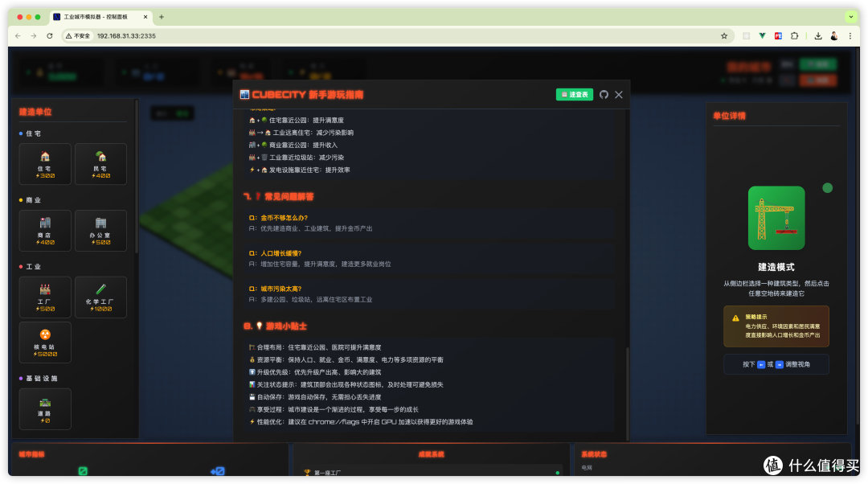Click the 基础设施 category label
Viewport: 868px width, 484px height.
pos(42,379)
